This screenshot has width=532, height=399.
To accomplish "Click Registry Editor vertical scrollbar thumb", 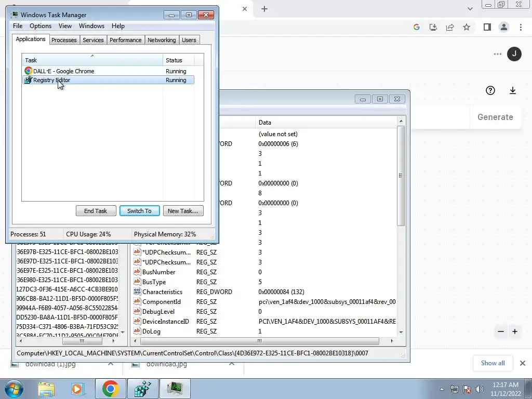I will pyautogui.click(x=401, y=176).
